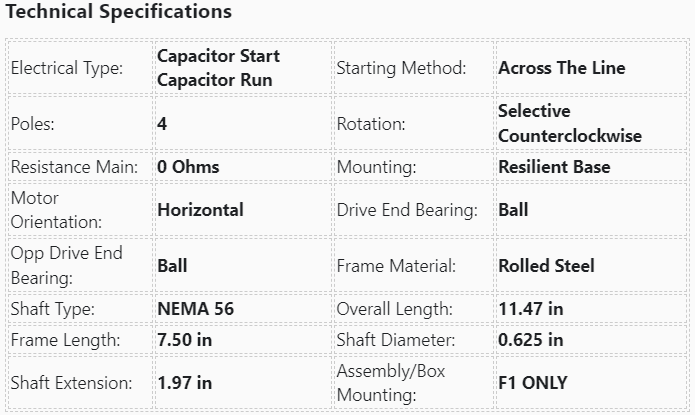
Task: Click the Assembly/Box Mounting label
Action: point(391,382)
